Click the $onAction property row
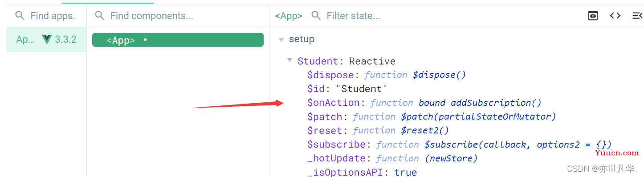This screenshot has width=644, height=177. pos(424,103)
